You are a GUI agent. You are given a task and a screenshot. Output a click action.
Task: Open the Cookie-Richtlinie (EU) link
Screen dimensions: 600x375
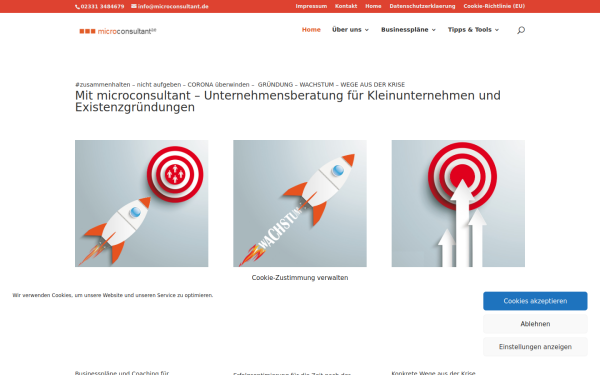coord(494,6)
